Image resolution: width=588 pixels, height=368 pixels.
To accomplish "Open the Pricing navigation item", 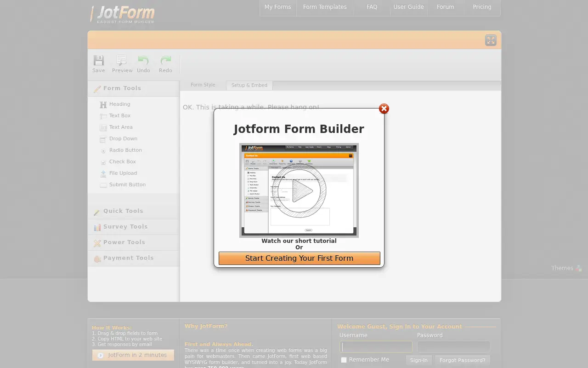I will click(x=482, y=7).
